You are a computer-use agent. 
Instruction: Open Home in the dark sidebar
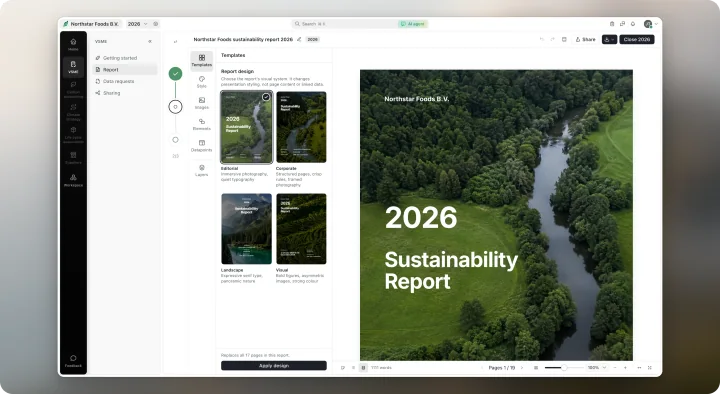[x=73, y=45]
